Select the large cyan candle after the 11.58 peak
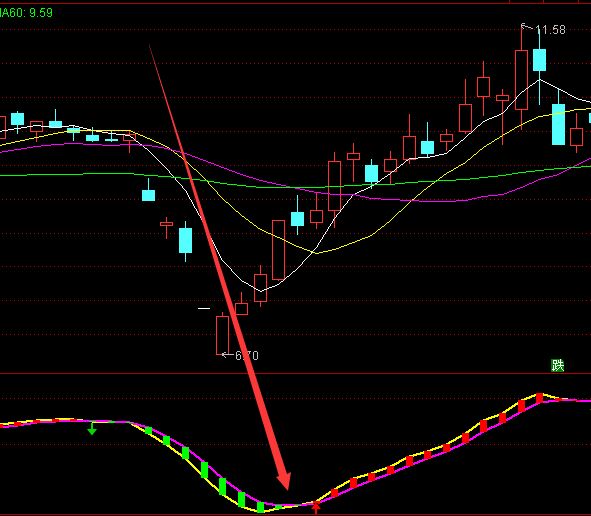591x516 pixels. tap(558, 124)
